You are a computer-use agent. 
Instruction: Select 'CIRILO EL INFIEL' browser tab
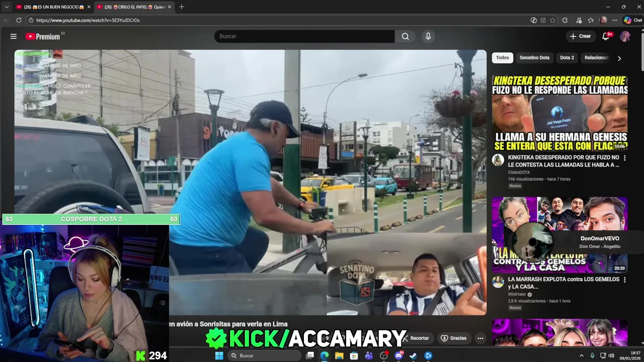point(134,7)
